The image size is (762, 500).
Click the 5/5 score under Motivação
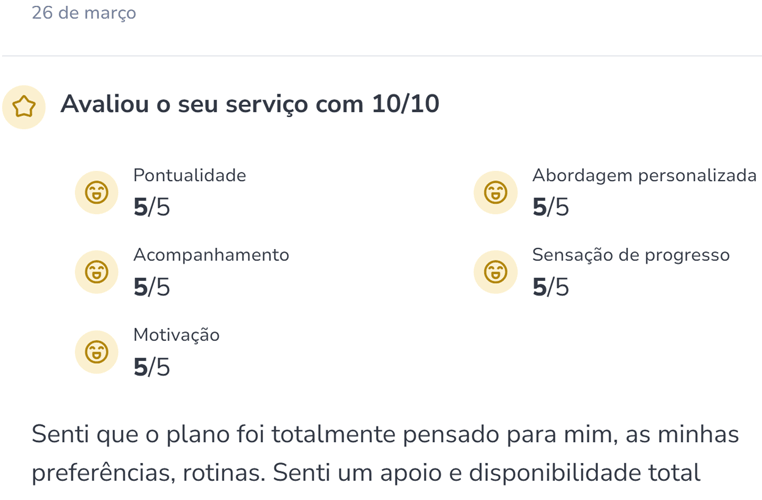coord(151,368)
